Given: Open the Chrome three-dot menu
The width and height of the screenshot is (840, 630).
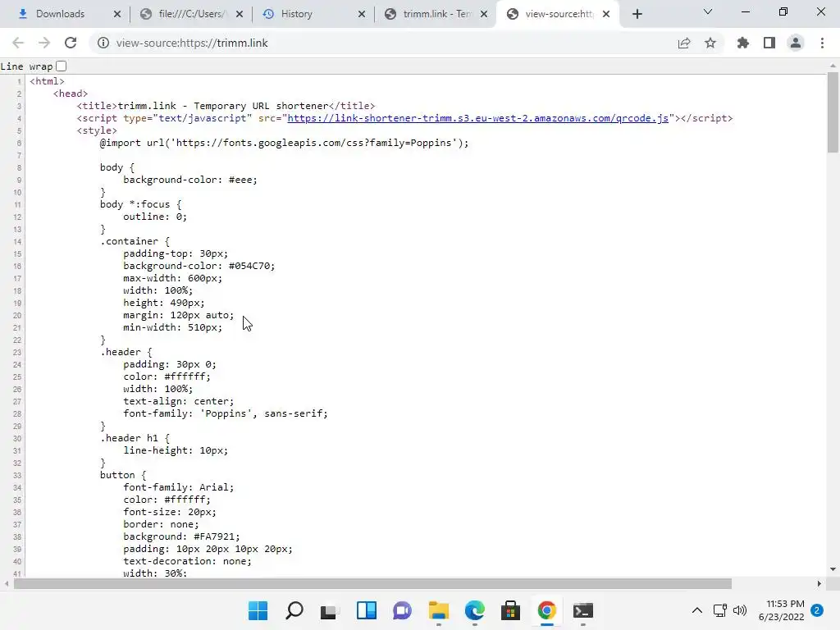Looking at the screenshot, I should (x=822, y=43).
